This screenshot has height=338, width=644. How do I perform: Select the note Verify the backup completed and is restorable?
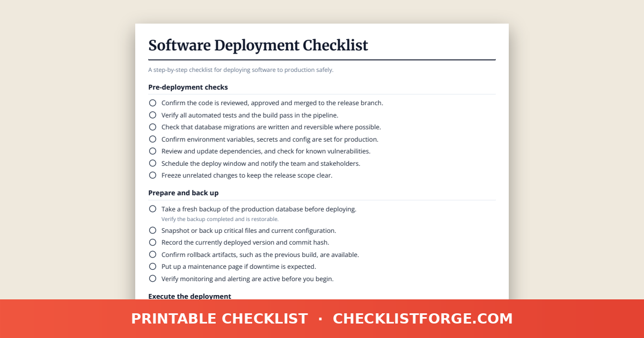pos(220,219)
